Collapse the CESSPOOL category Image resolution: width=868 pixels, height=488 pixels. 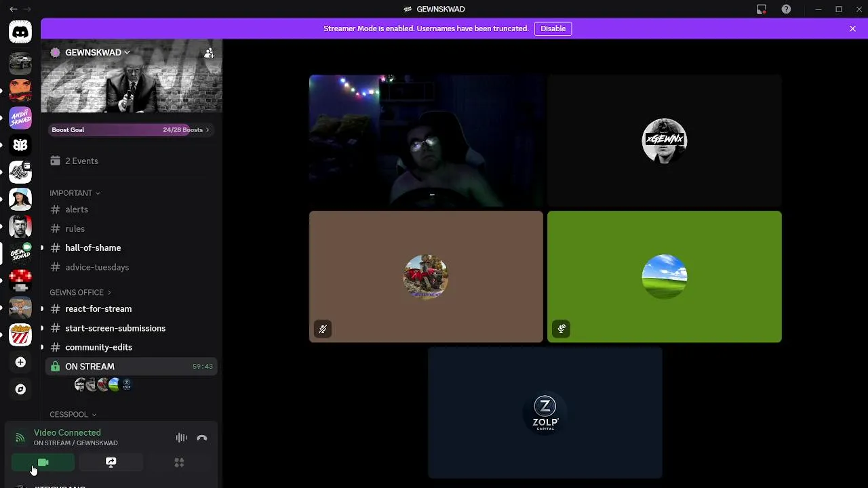tap(73, 414)
